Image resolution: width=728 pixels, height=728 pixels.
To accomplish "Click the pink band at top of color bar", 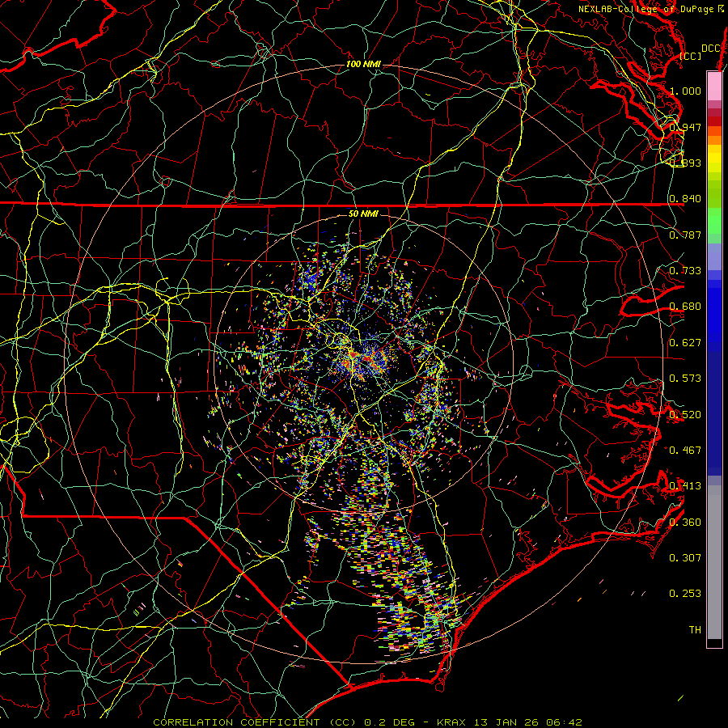I will tap(714, 86).
